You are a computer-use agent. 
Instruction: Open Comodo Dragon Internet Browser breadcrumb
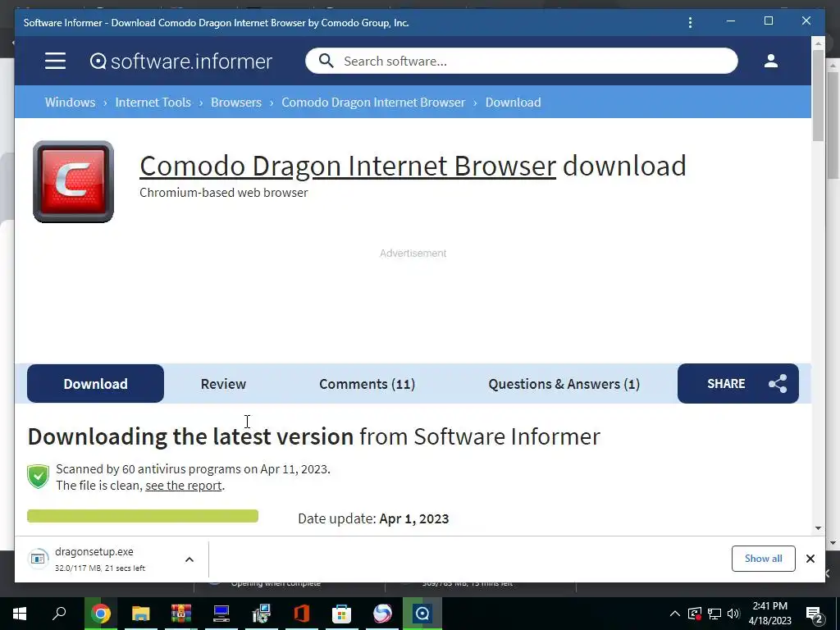point(373,103)
